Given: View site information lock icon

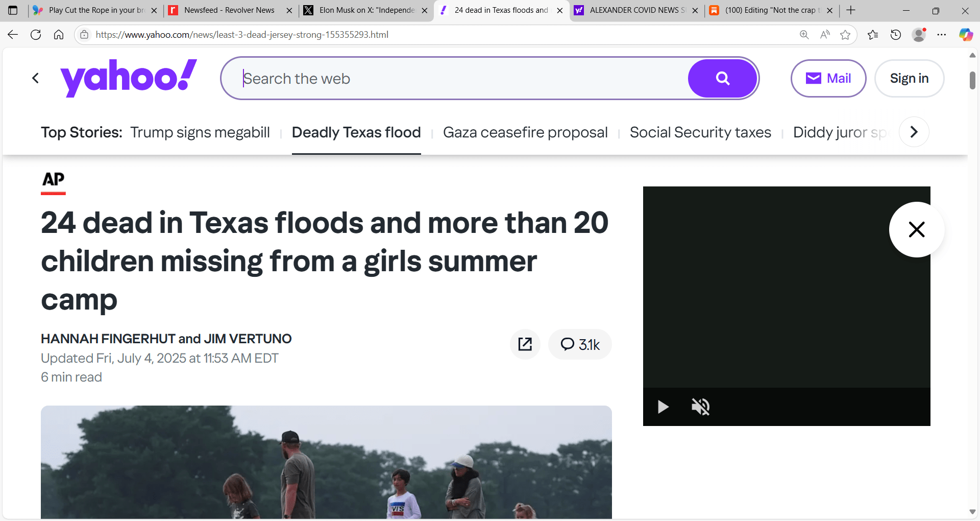Looking at the screenshot, I should click(x=84, y=35).
